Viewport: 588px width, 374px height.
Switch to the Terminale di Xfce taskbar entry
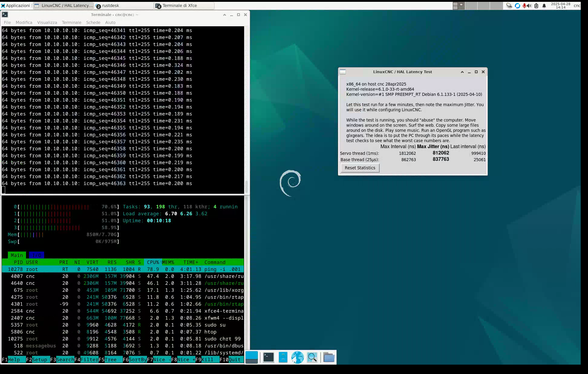(184, 5)
